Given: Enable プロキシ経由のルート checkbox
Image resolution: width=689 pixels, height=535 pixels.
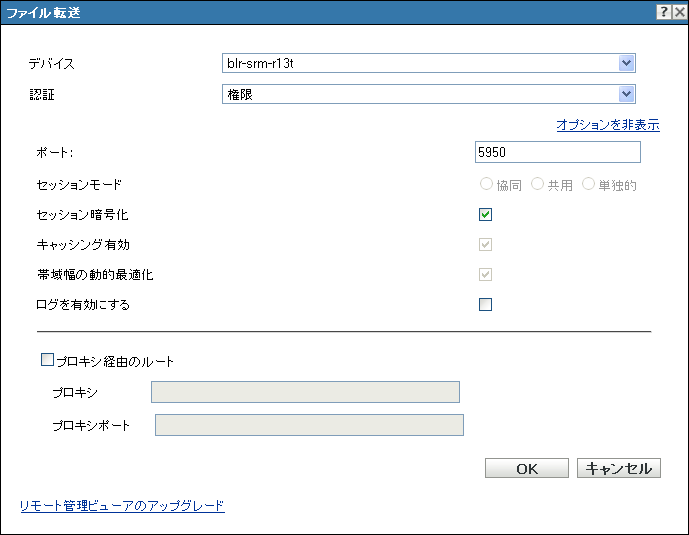Looking at the screenshot, I should pyautogui.click(x=47, y=361).
